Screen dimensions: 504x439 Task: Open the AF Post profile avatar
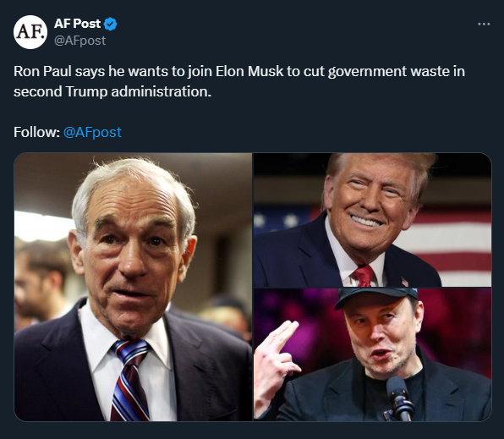tap(30, 32)
